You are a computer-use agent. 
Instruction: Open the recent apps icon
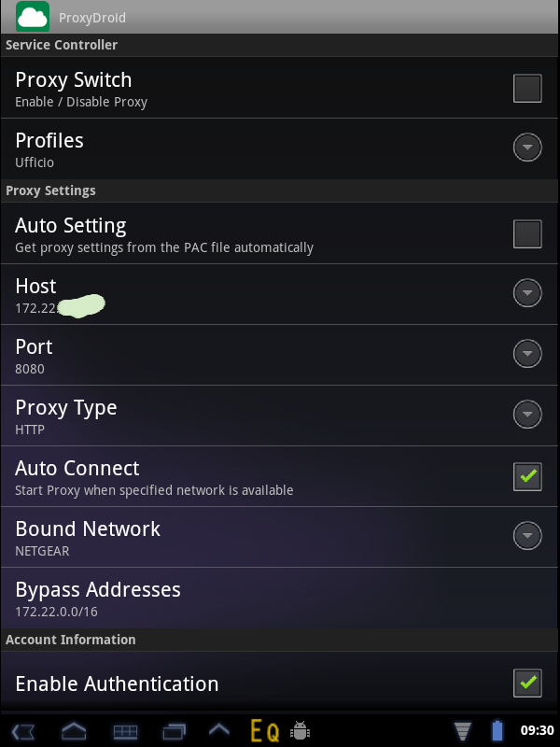[174, 731]
